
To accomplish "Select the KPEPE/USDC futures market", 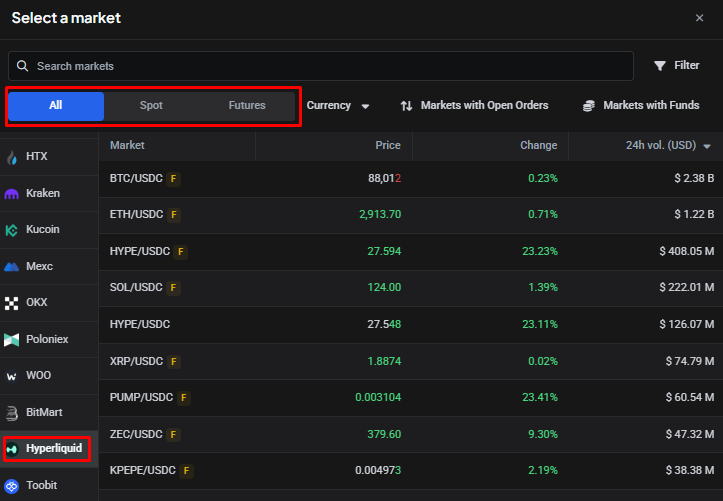I will (x=411, y=471).
